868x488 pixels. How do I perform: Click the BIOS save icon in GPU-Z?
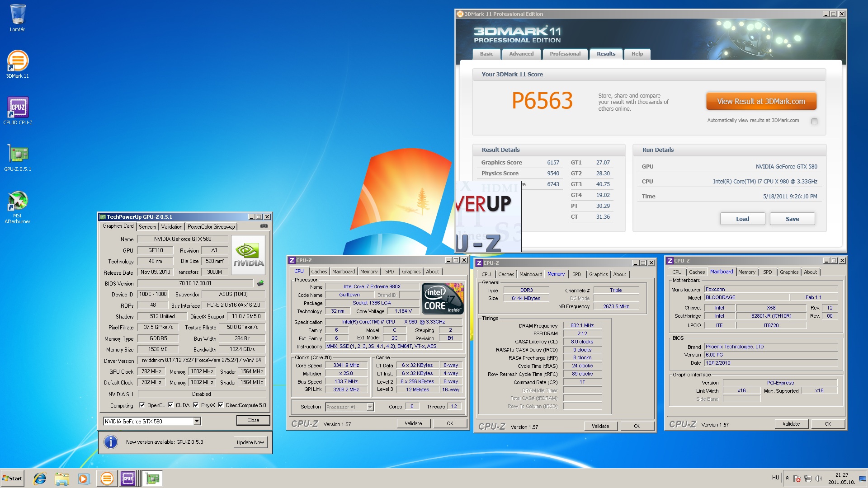click(x=260, y=283)
